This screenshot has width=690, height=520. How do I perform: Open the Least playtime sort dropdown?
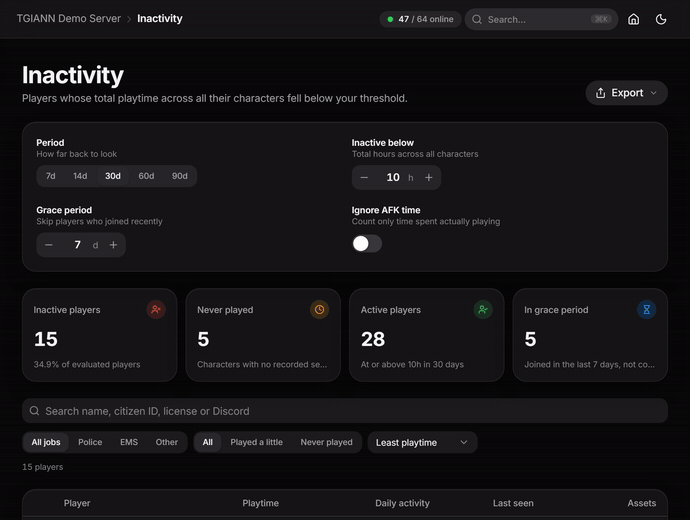422,442
